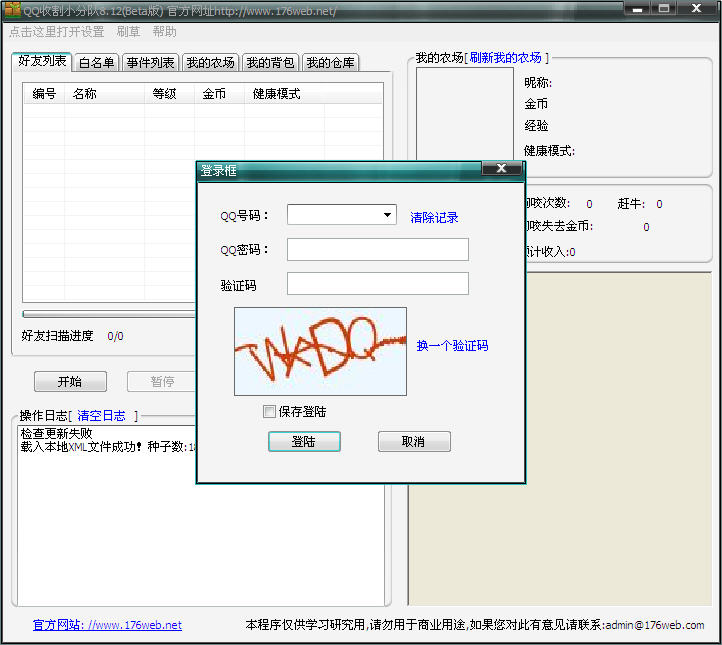Click the 暂停 button
The height and width of the screenshot is (645, 722).
[162, 382]
